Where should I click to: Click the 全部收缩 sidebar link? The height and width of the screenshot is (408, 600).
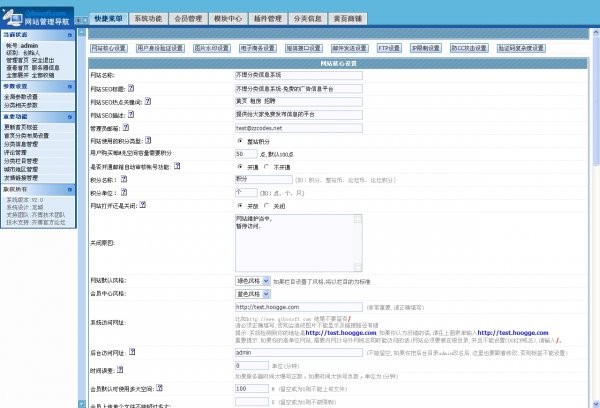pyautogui.click(x=43, y=75)
